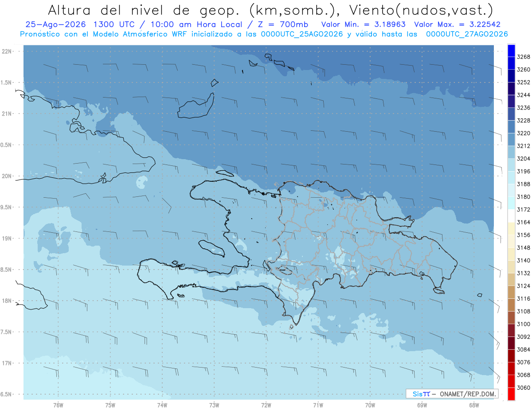Click the "17N" latitude label
Image resolution: width=532 pixels, height=411 pixels.
click(7, 363)
